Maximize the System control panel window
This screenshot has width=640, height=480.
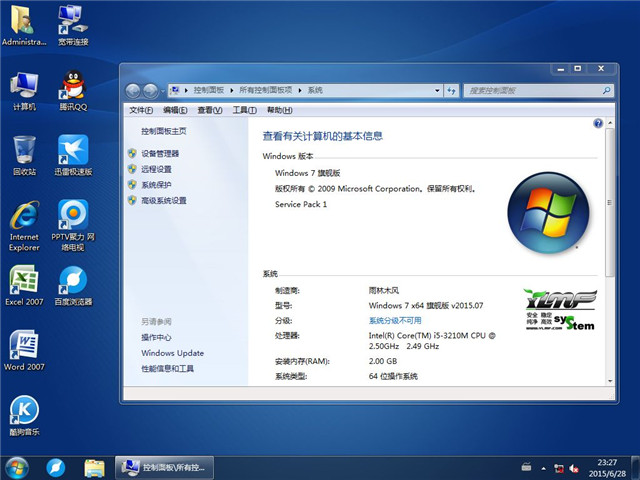coord(578,69)
